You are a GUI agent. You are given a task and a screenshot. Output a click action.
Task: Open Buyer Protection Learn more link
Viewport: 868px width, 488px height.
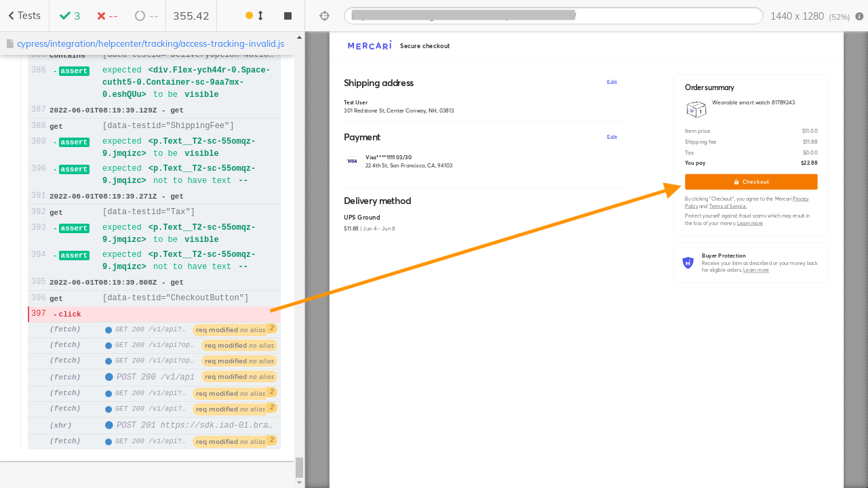pos(755,270)
